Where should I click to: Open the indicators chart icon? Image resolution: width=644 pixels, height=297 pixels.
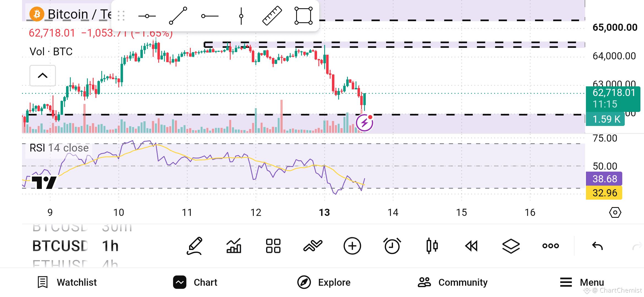tap(234, 246)
